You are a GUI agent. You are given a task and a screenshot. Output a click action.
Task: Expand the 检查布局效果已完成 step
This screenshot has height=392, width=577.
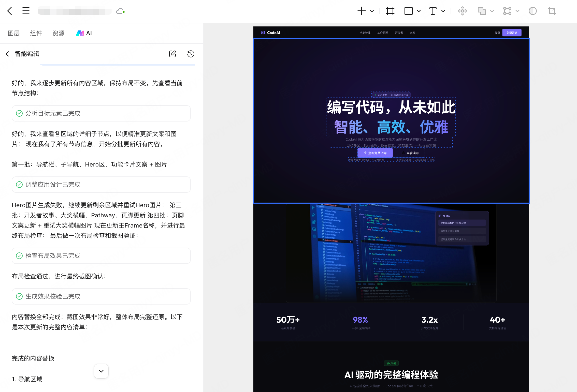[101, 256]
